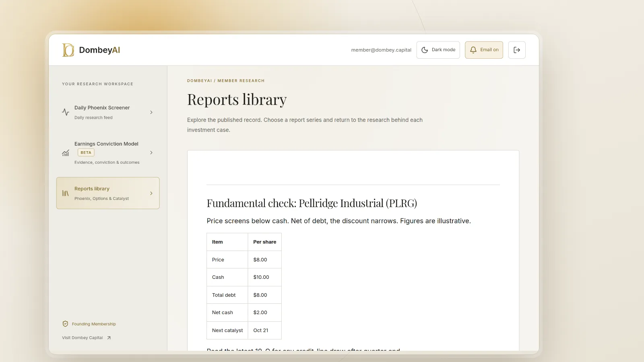
Task: Click the DOMBEYAI / MEMBER RESEARCH breadcrumb
Action: (226, 81)
